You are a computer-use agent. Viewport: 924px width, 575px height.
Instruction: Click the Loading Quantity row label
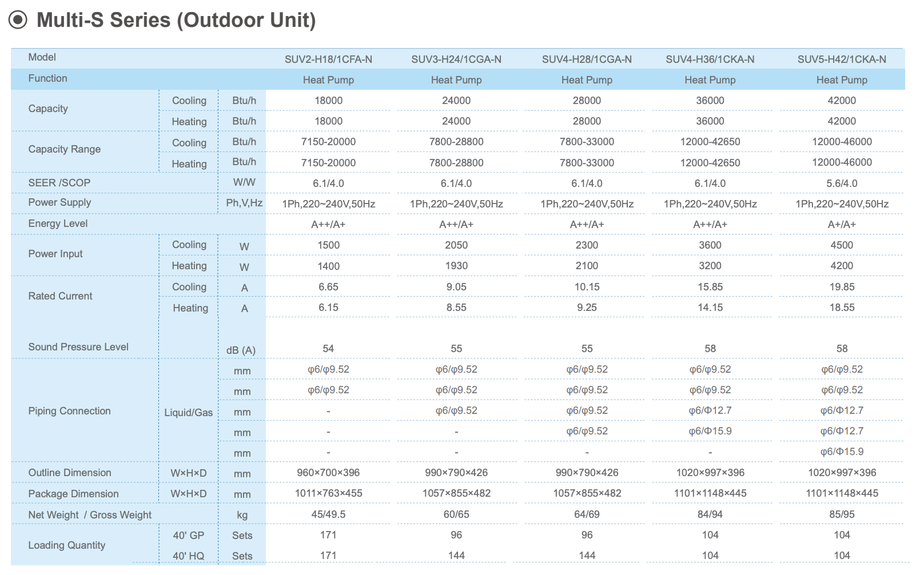point(67,545)
